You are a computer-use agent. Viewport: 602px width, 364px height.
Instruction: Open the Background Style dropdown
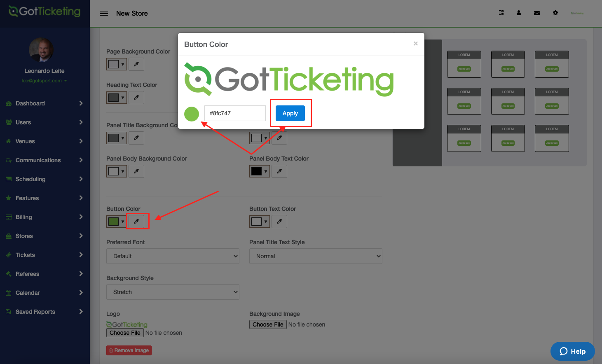coord(173,292)
